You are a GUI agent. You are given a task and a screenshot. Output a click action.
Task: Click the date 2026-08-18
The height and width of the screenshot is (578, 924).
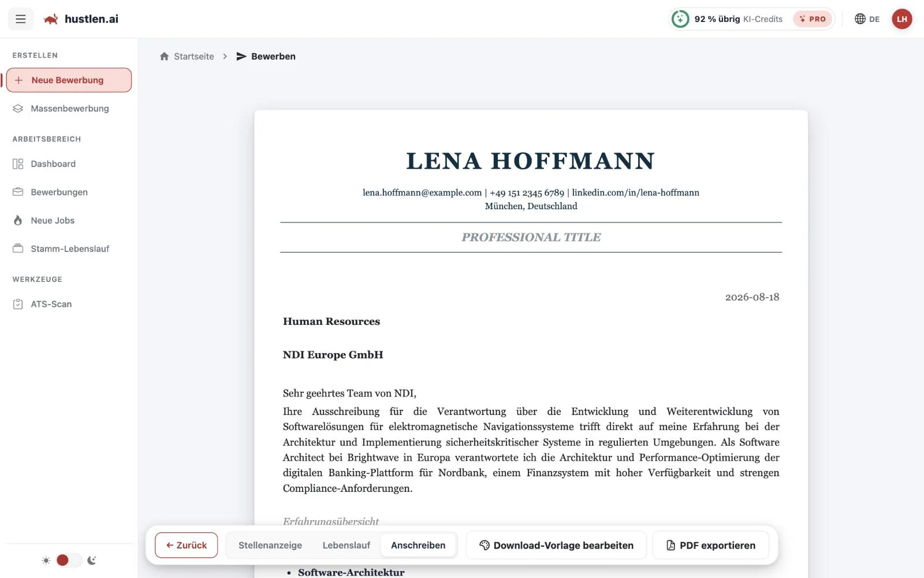pos(752,297)
